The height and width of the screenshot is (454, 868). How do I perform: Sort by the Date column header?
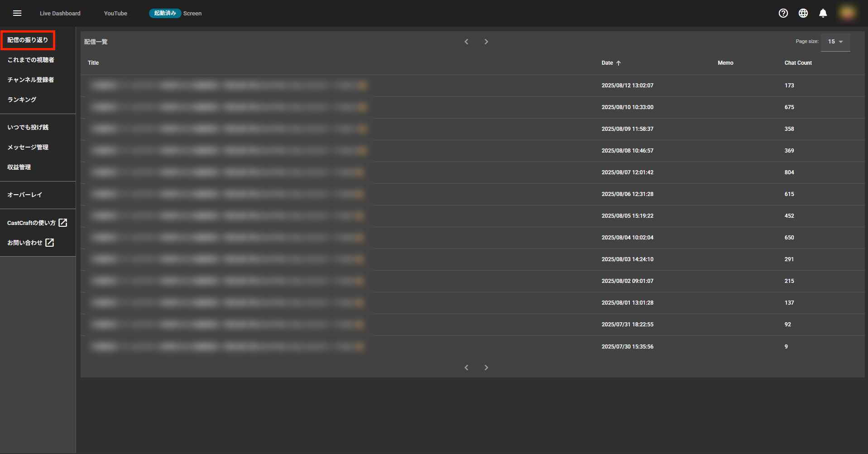click(607, 63)
